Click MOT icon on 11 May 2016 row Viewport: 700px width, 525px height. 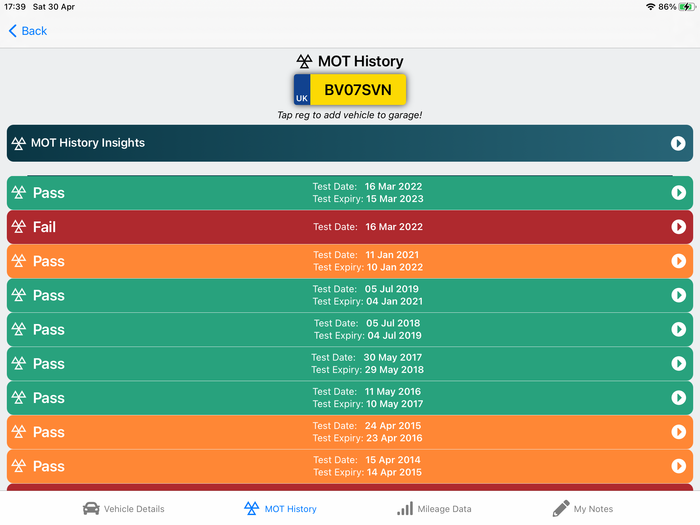click(x=19, y=397)
